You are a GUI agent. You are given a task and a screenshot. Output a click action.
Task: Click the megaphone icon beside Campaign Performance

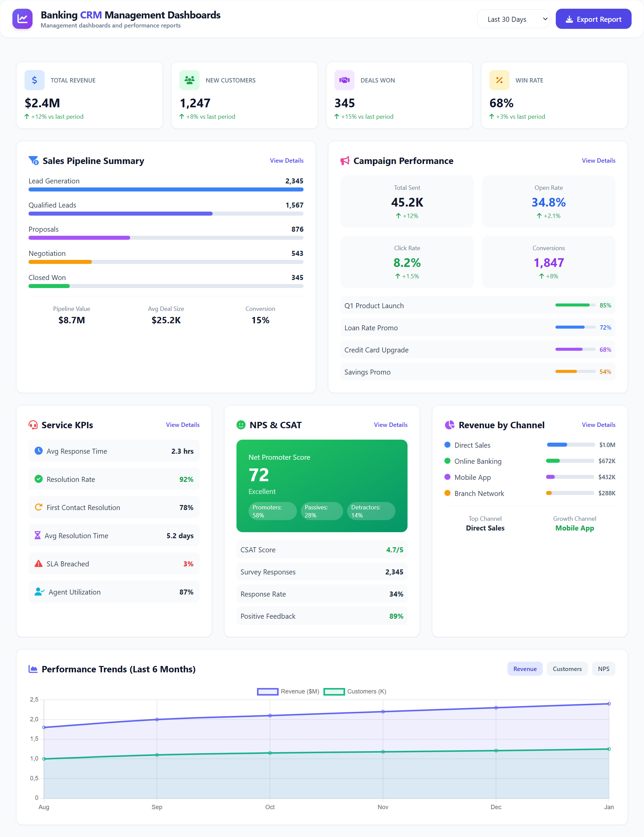[344, 161]
